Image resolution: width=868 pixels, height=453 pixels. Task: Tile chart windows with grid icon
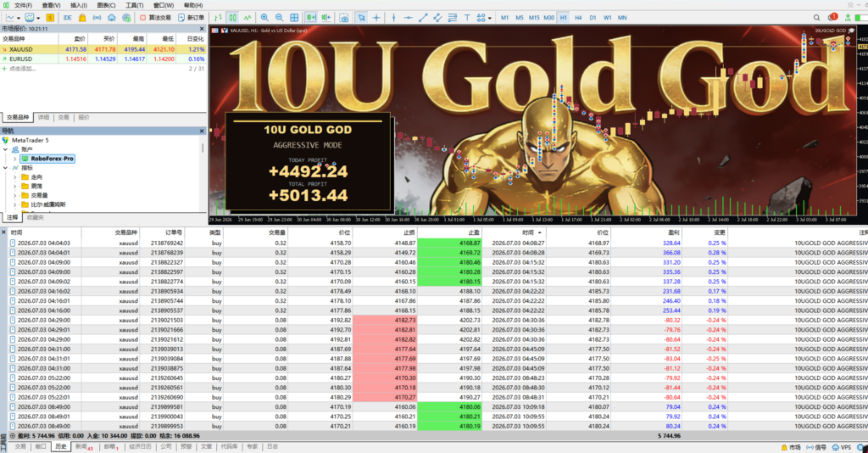click(x=294, y=18)
